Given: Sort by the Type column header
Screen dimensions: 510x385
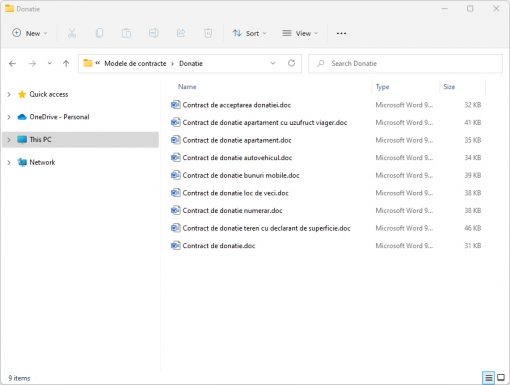Looking at the screenshot, I should coord(382,87).
